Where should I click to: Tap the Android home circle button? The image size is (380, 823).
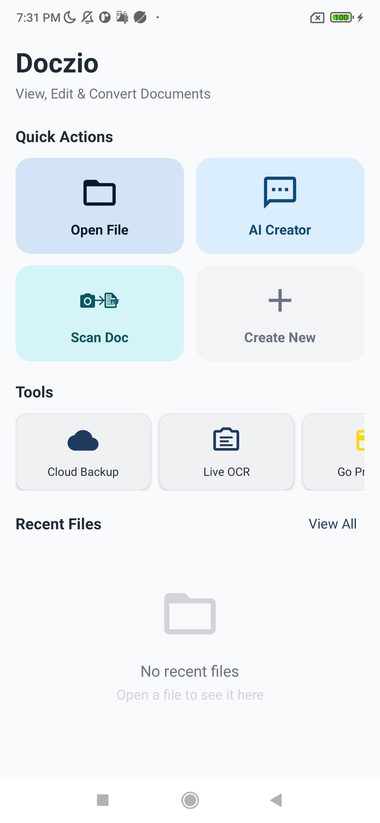pyautogui.click(x=190, y=800)
